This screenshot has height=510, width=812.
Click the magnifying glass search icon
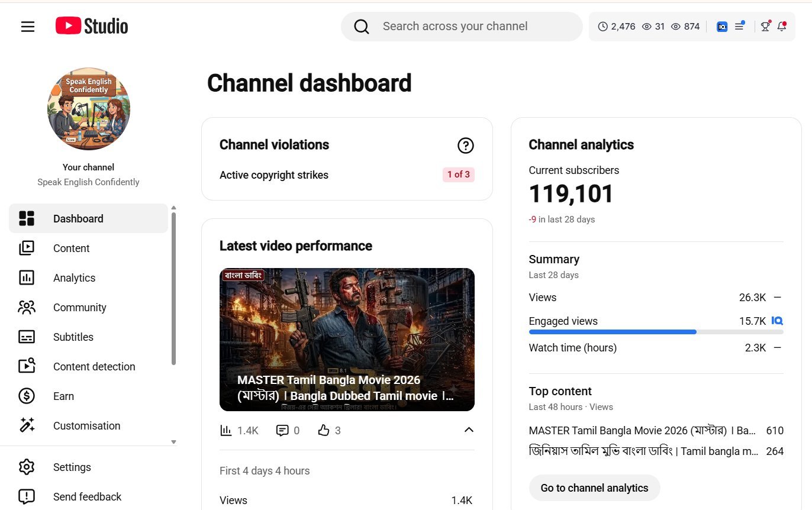coord(362,27)
